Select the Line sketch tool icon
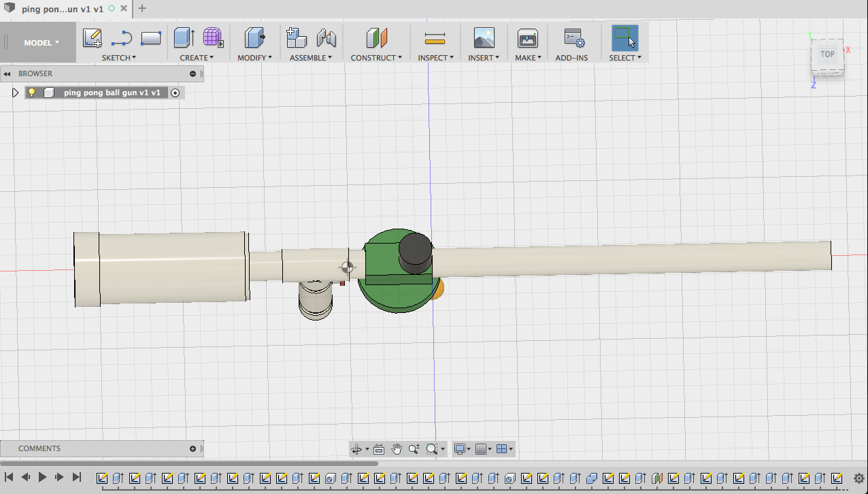The height and width of the screenshot is (494, 868). [x=122, y=38]
